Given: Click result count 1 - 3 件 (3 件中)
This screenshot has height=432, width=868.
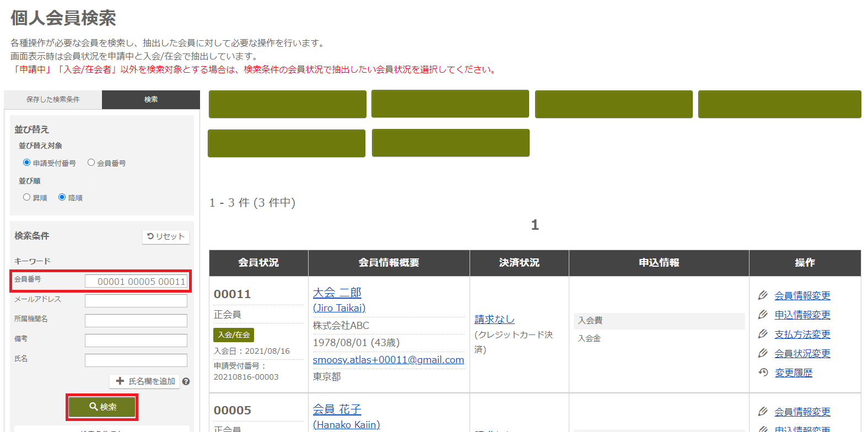Looking at the screenshot, I should pyautogui.click(x=252, y=203).
